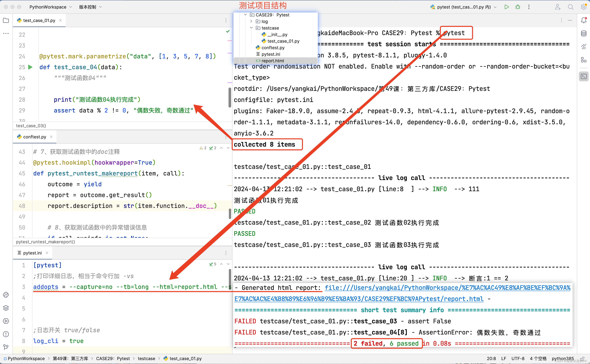Close the conftest.py editor tab
This screenshot has width=590, height=364.
point(51,137)
